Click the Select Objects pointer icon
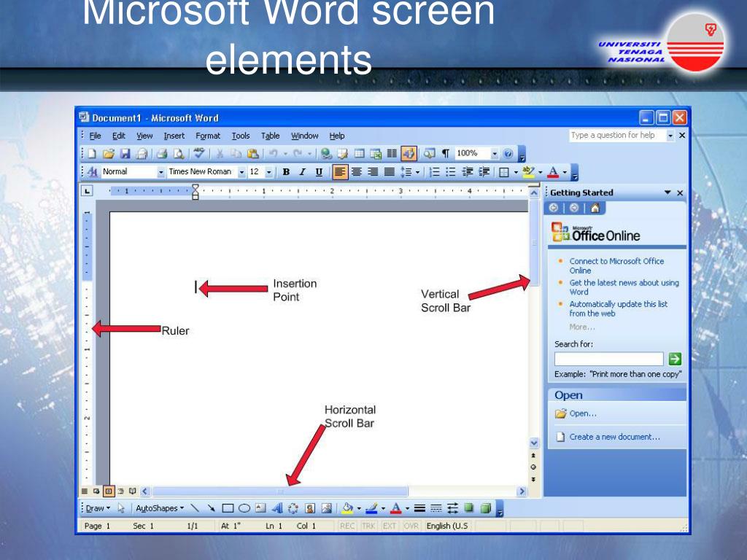This screenshot has height=560, width=747. pos(121,508)
